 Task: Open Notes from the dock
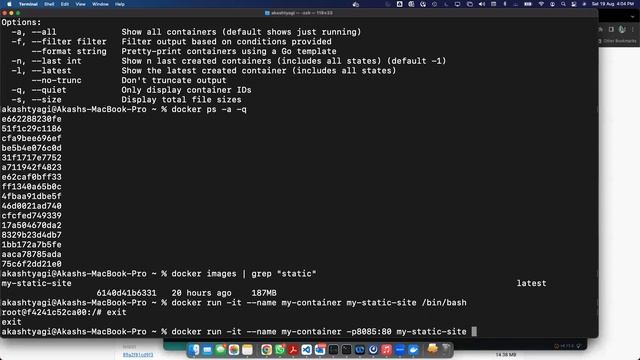pos(247,350)
